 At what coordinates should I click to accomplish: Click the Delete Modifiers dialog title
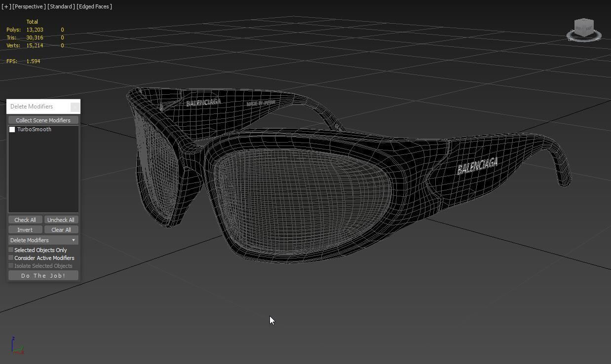pos(32,107)
